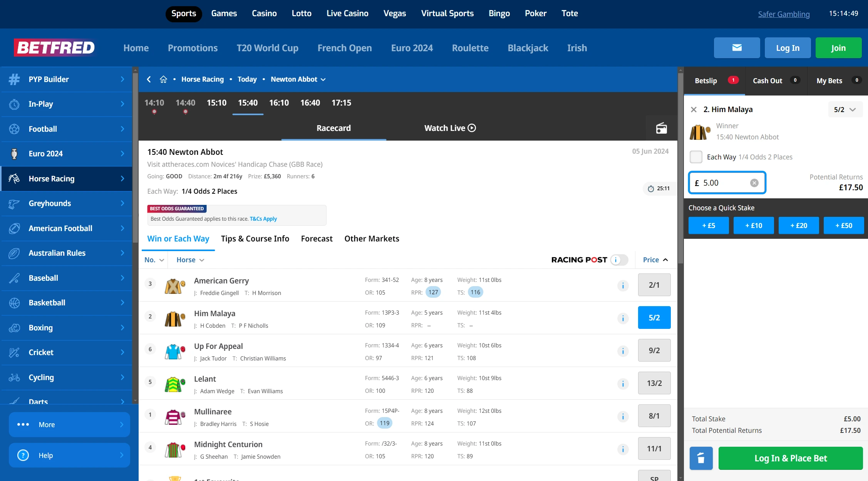Sort runners by Horse name

[x=190, y=260]
